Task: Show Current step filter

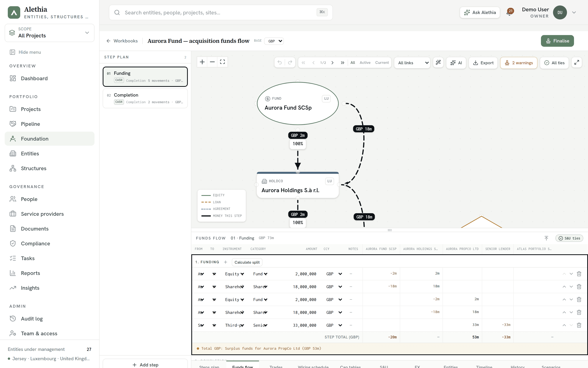Action: click(x=382, y=63)
